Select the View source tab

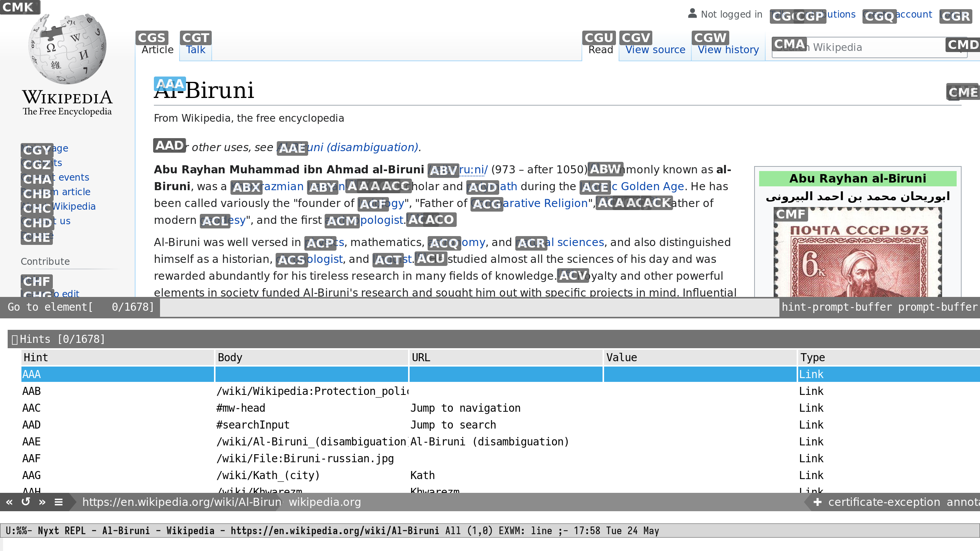(655, 50)
